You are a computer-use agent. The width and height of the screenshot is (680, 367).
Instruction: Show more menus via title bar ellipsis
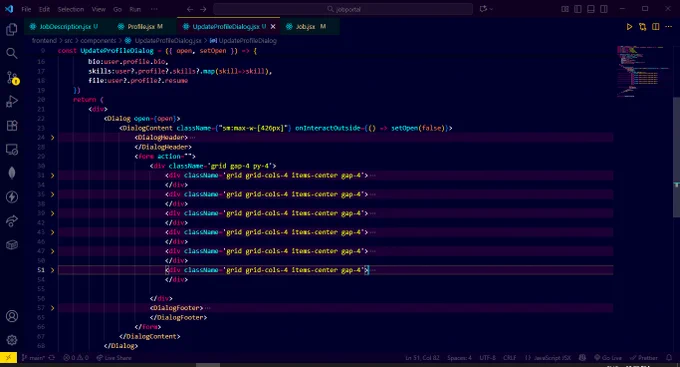point(154,9)
